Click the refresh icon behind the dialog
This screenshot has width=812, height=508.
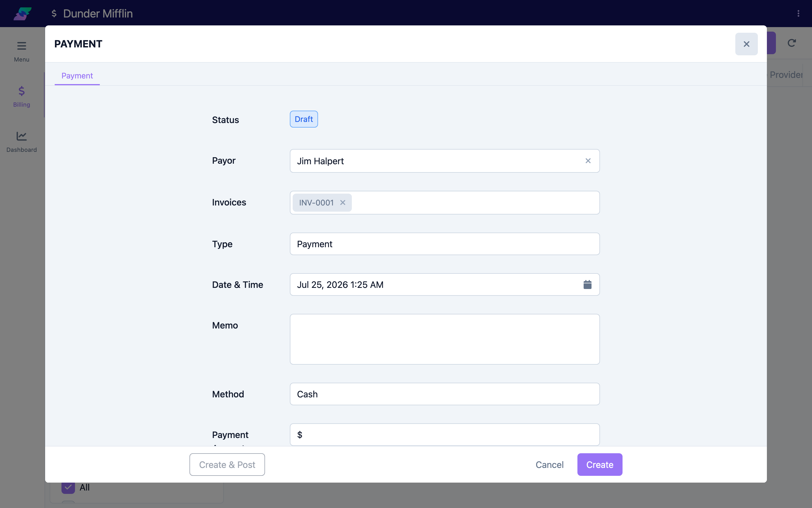791,43
